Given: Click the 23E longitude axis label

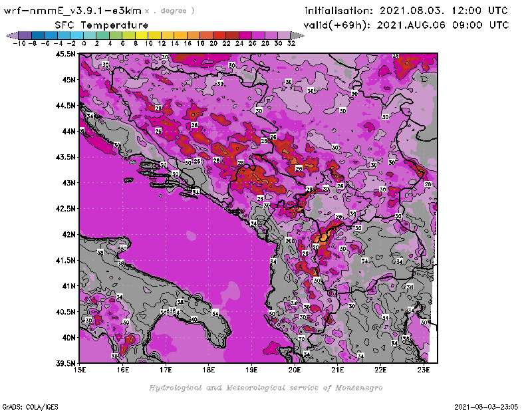Looking at the screenshot, I should 424,370.
